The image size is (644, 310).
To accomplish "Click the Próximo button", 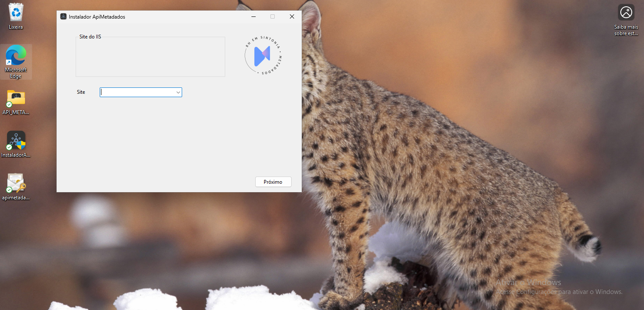I will point(273,182).
